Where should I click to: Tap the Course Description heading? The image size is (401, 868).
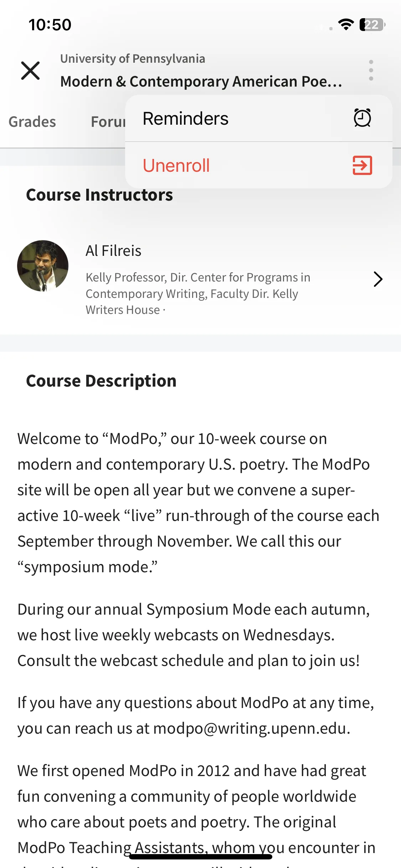101,381
